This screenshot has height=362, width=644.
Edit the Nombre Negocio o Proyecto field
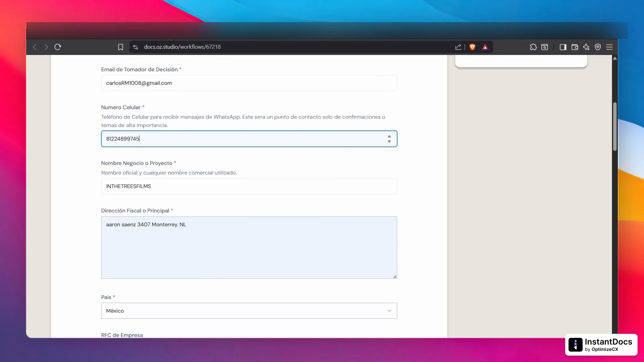point(249,186)
